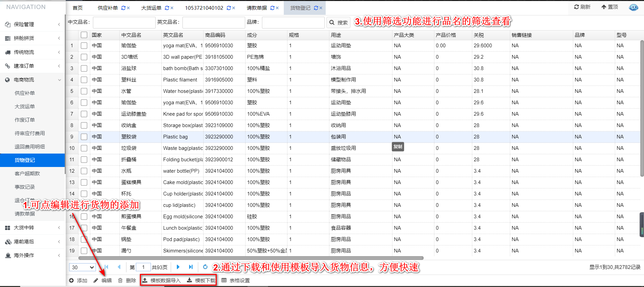Screen dimensions: 644x287
Task: Click the page number input box
Action: pyautogui.click(x=144, y=267)
